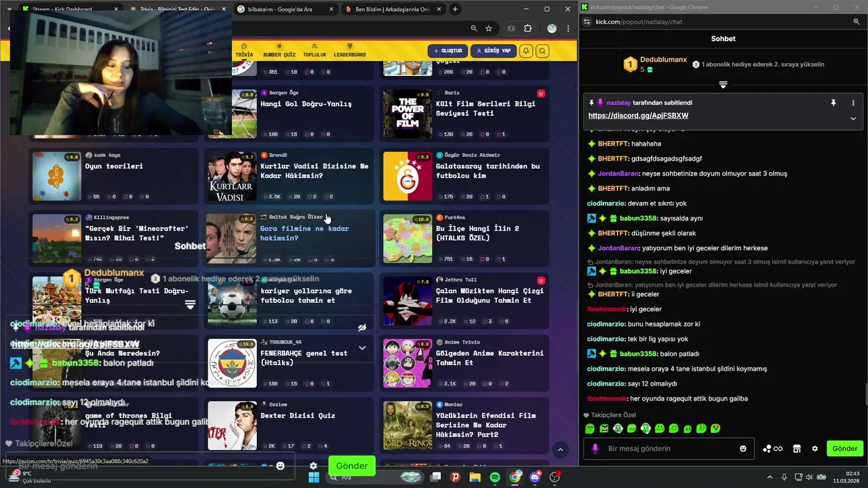Open the quizzei notifications bell icon
Screen dimensions: 868x488
coord(526,51)
